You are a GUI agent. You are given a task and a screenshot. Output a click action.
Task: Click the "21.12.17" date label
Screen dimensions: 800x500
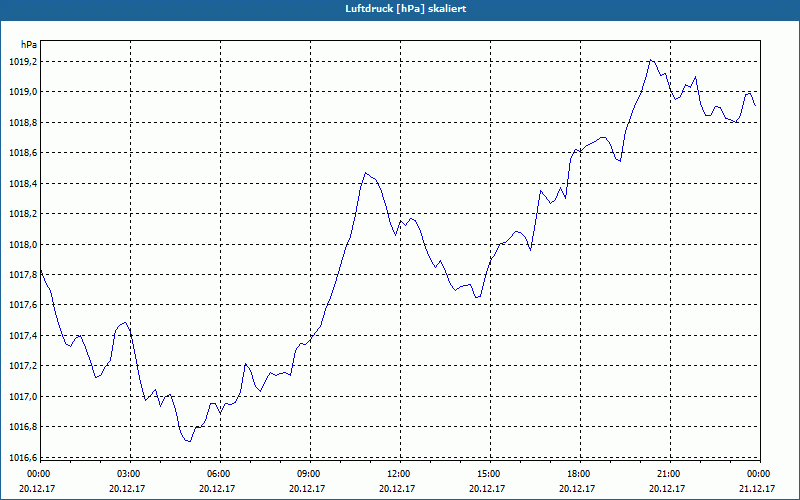coord(757,488)
